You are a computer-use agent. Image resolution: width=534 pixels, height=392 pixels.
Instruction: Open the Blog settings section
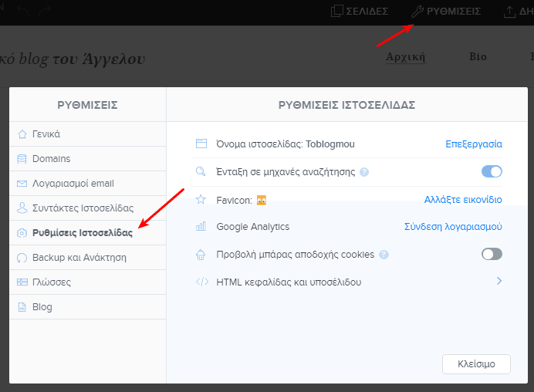pos(88,307)
